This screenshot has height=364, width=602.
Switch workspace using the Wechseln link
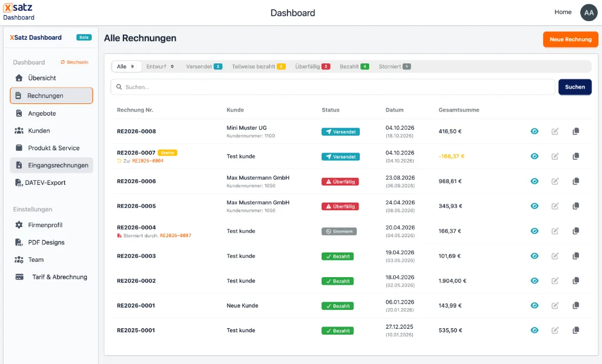click(x=75, y=62)
